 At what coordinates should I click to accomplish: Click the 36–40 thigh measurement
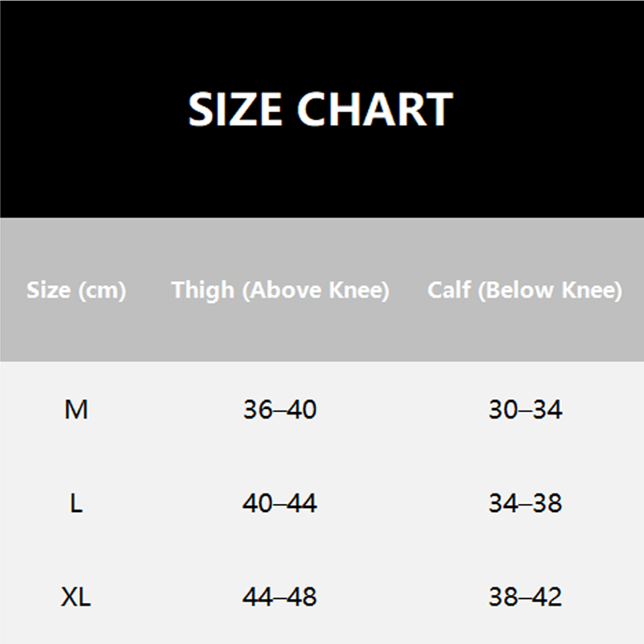pyautogui.click(x=279, y=410)
